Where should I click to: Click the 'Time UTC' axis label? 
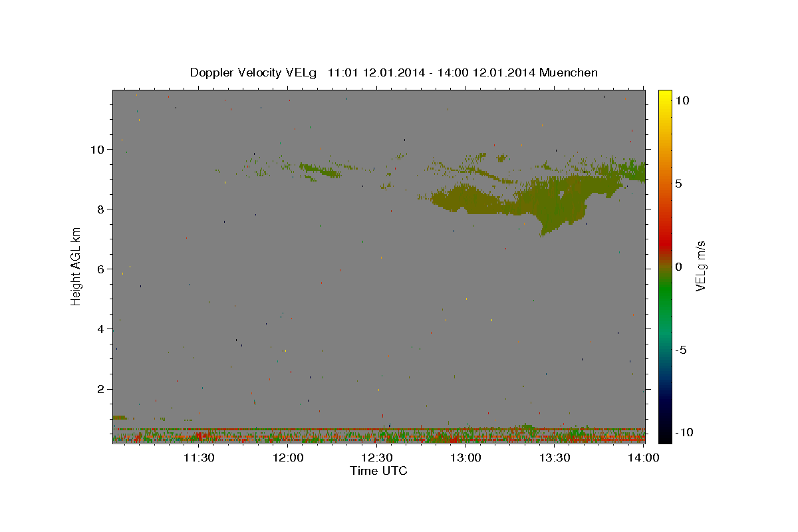click(378, 471)
